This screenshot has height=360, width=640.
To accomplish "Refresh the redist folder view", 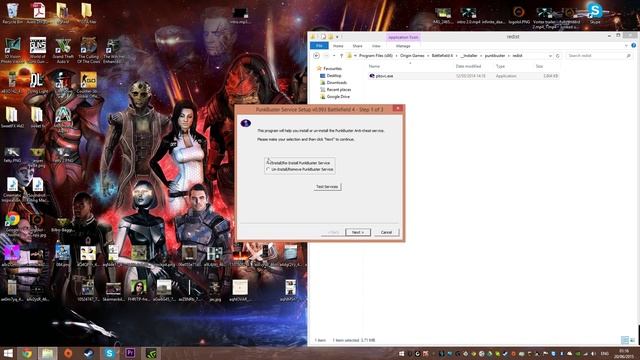I will click(x=558, y=56).
